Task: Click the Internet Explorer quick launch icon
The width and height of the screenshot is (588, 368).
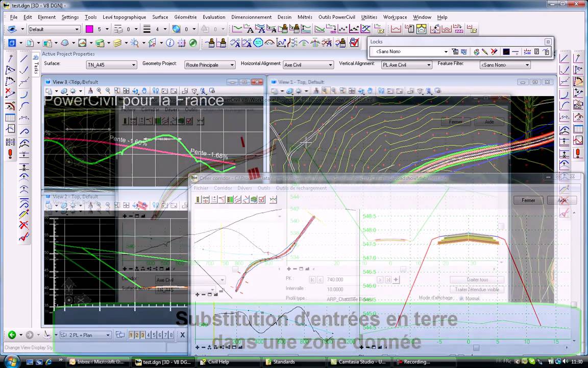Action: 48,362
